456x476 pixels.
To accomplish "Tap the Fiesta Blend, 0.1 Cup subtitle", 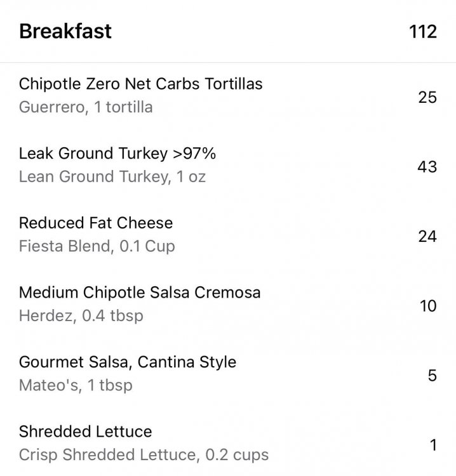I will pos(97,246).
